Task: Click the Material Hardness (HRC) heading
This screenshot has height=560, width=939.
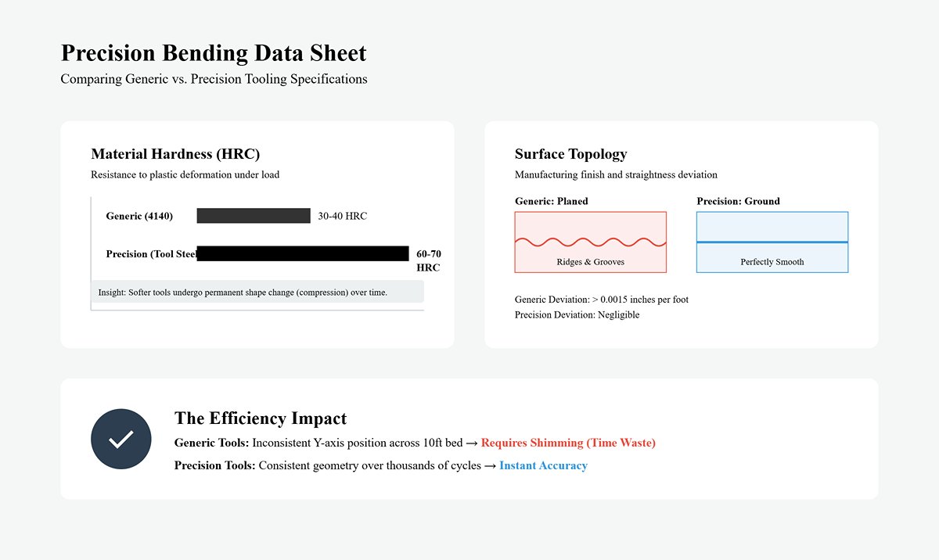Action: pos(175,154)
